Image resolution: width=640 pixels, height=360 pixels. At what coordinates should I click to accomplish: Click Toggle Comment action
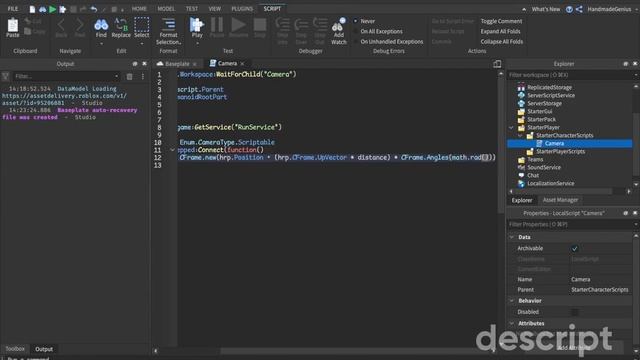(x=501, y=21)
